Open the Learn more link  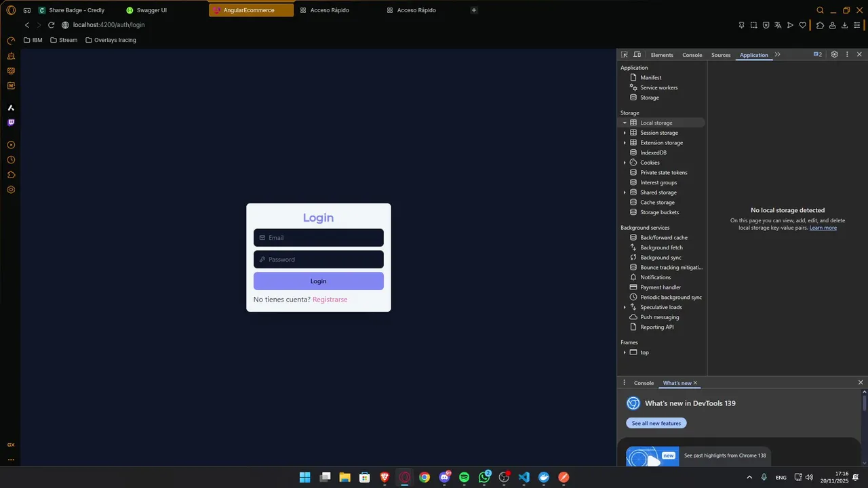coord(823,228)
